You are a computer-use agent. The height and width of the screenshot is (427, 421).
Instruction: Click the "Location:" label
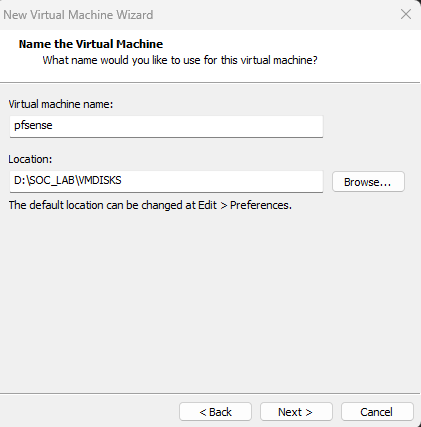click(30, 159)
